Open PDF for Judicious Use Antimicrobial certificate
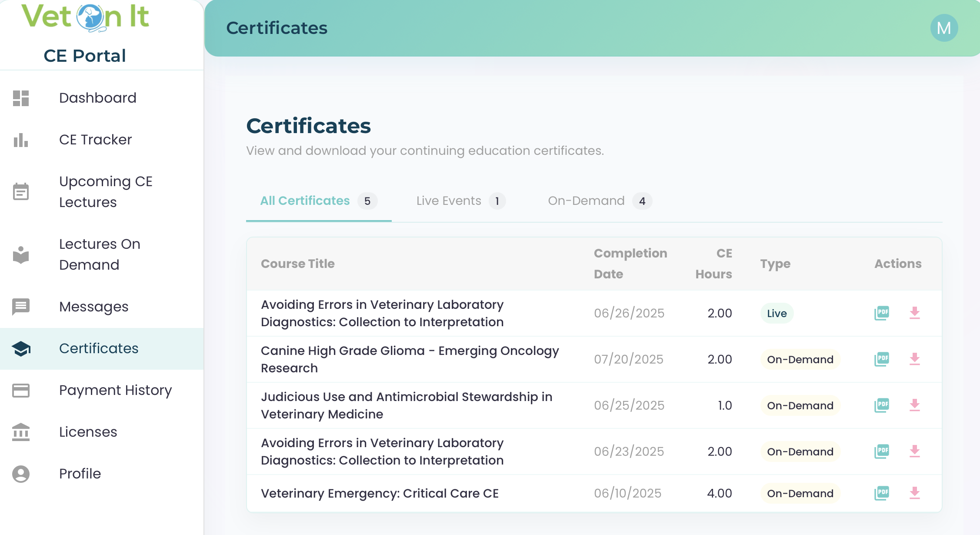The image size is (980, 535). [881, 405]
